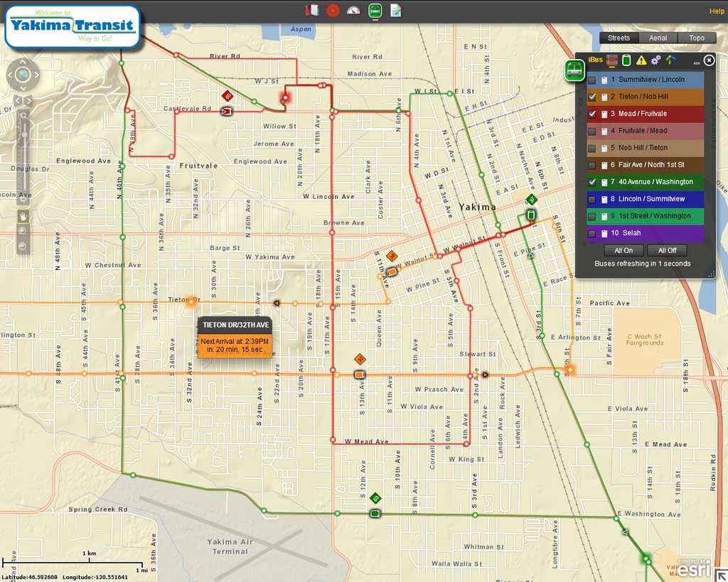Toggle the green iBus widget icon in toolbar
The width and height of the screenshot is (728, 582).
tap(375, 10)
